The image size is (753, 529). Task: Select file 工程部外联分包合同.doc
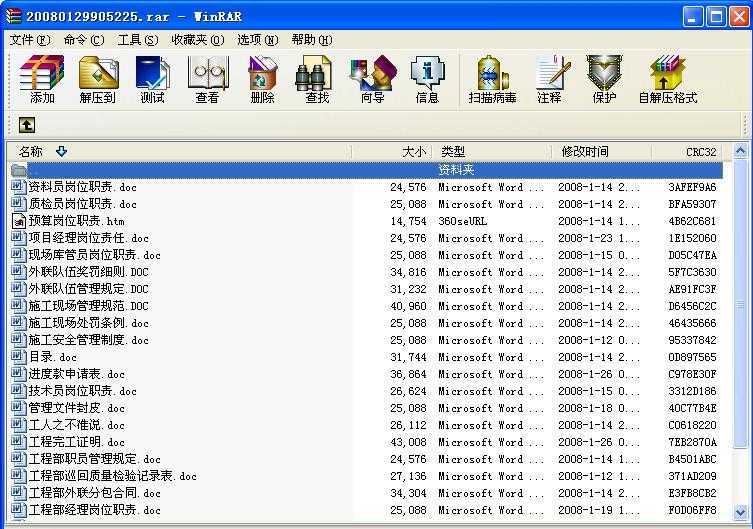[95, 493]
